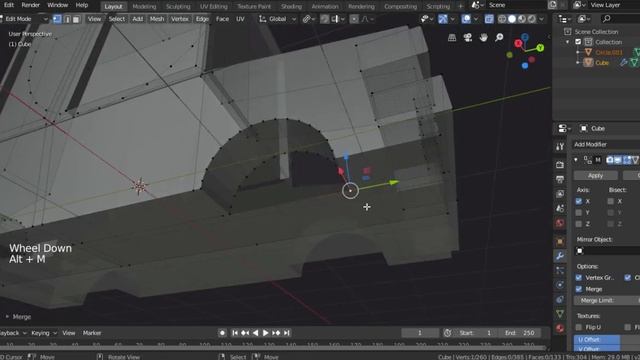The image size is (640, 360).
Task: Select edge select mode icon
Action: pos(67,19)
